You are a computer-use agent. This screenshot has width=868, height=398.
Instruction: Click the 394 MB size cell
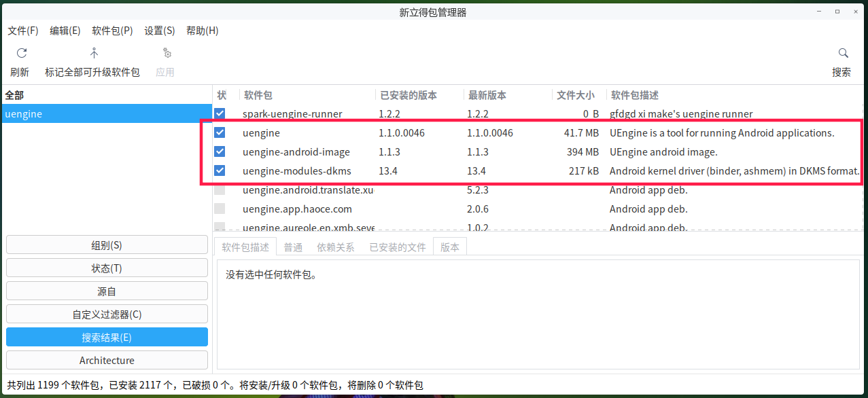(x=583, y=152)
